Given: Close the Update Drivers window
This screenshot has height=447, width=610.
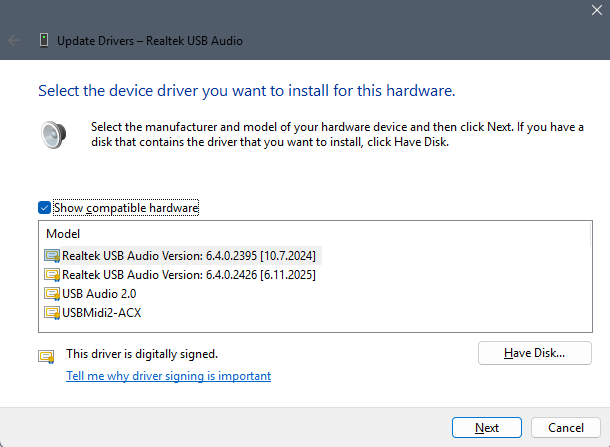Looking at the screenshot, I should (597, 10).
